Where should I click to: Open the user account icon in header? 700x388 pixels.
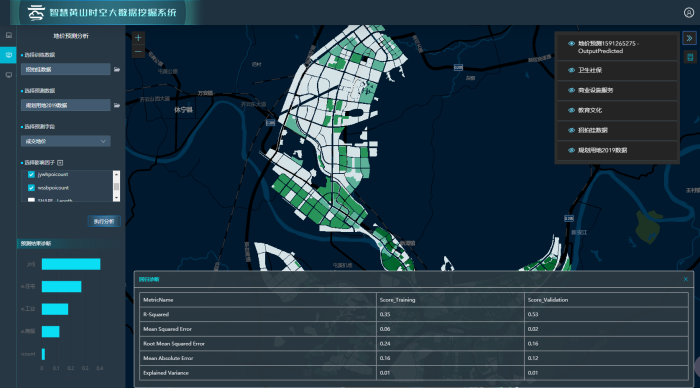tap(689, 13)
